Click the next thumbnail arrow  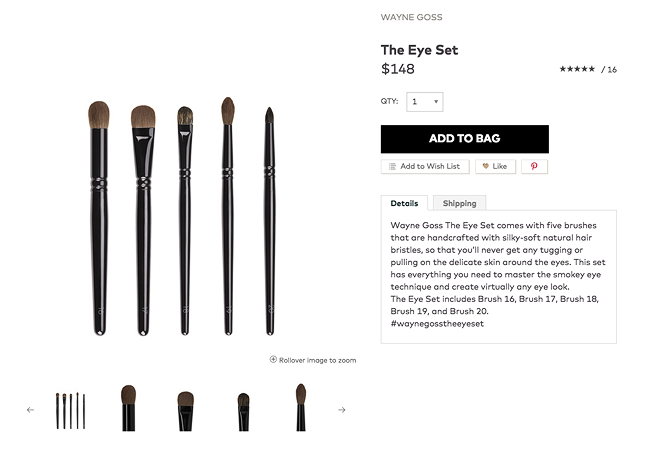(342, 410)
